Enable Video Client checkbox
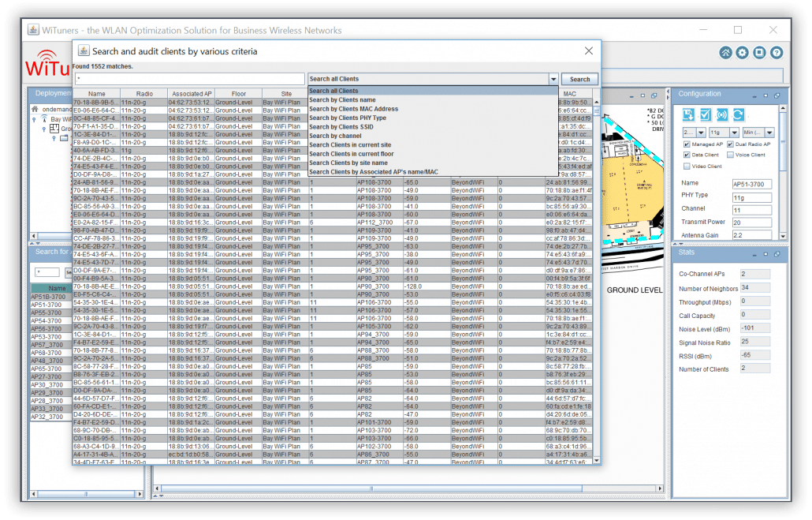This screenshot has width=812, height=520. pos(687,166)
